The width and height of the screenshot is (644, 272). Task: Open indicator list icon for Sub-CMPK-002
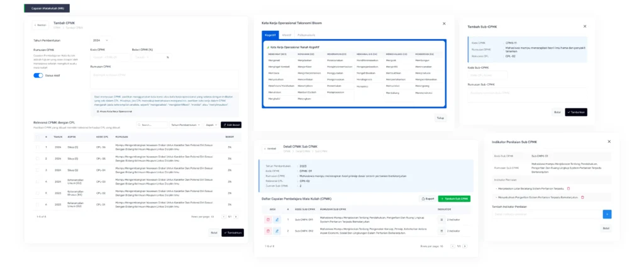(x=441, y=231)
